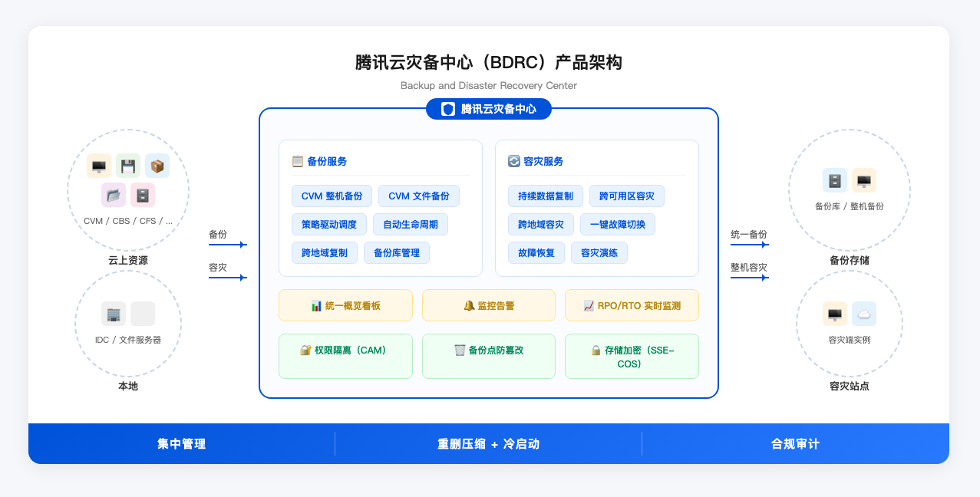Click the shield icon in 腾讯云灾备中心 badge

pos(448,109)
